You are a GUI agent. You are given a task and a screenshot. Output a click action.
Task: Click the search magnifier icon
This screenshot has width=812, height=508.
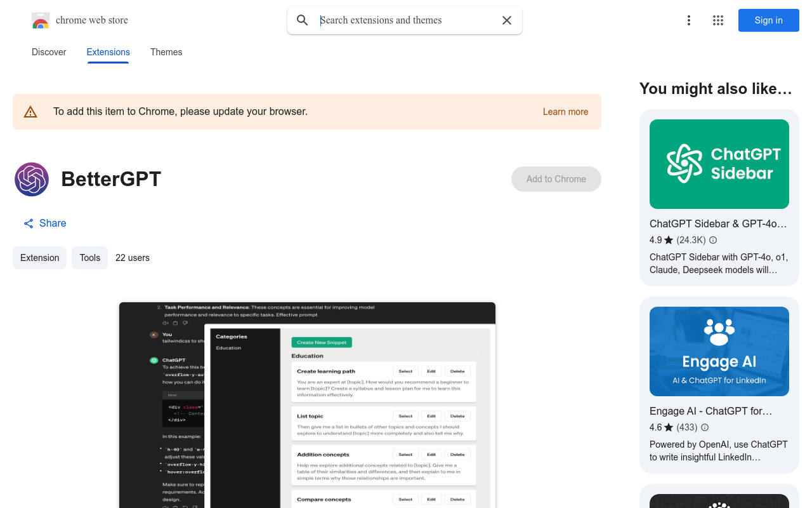pyautogui.click(x=303, y=20)
